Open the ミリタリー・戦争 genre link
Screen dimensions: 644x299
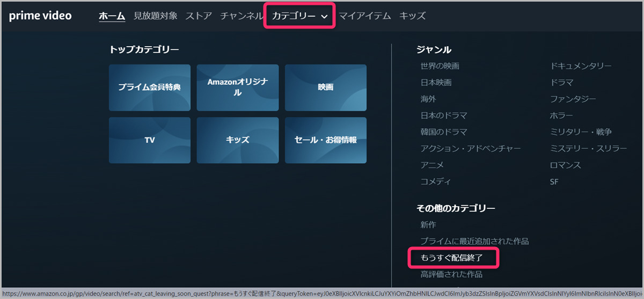click(x=581, y=132)
